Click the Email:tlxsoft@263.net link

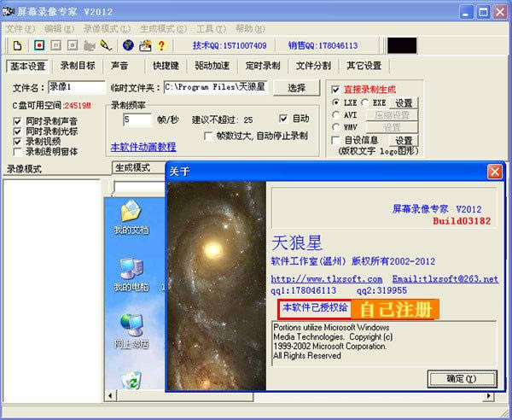pyautogui.click(x=445, y=279)
